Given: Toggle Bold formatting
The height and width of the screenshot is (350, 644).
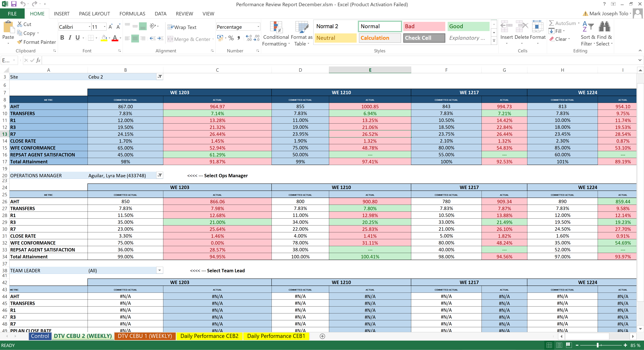Looking at the screenshot, I should (x=62, y=38).
